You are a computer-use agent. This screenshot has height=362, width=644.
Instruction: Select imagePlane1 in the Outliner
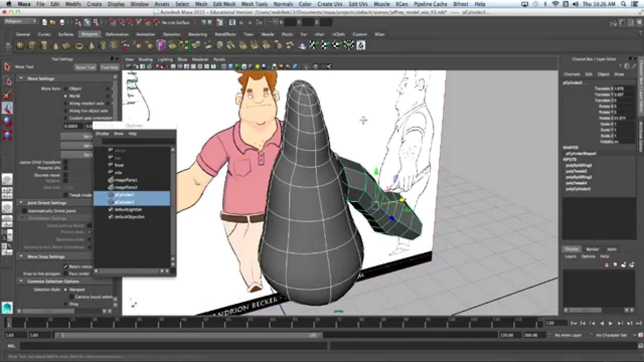(x=126, y=180)
